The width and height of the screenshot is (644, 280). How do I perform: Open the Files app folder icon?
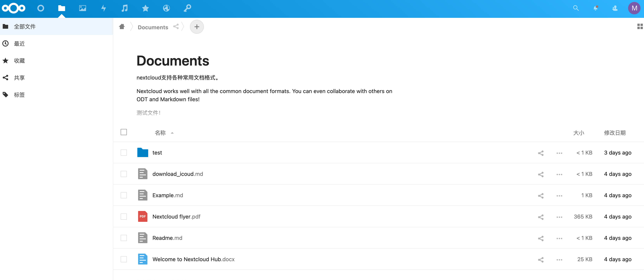click(61, 8)
